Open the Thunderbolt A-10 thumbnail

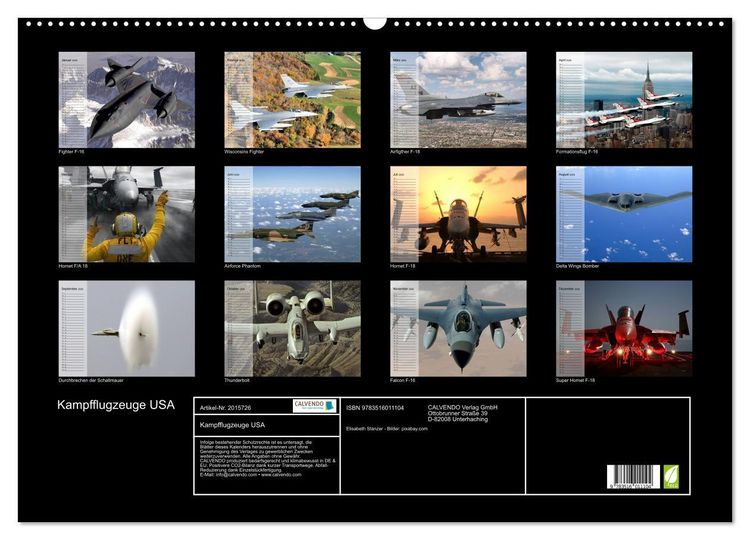292,328
